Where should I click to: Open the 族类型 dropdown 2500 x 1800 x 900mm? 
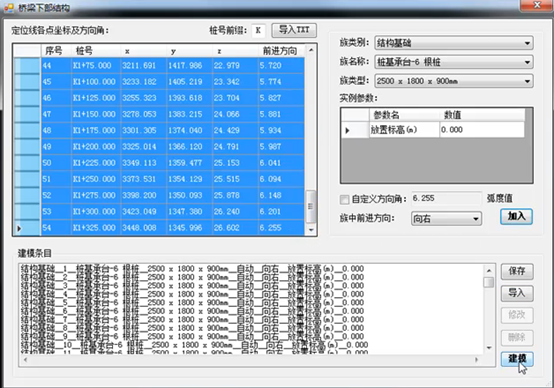tap(454, 81)
